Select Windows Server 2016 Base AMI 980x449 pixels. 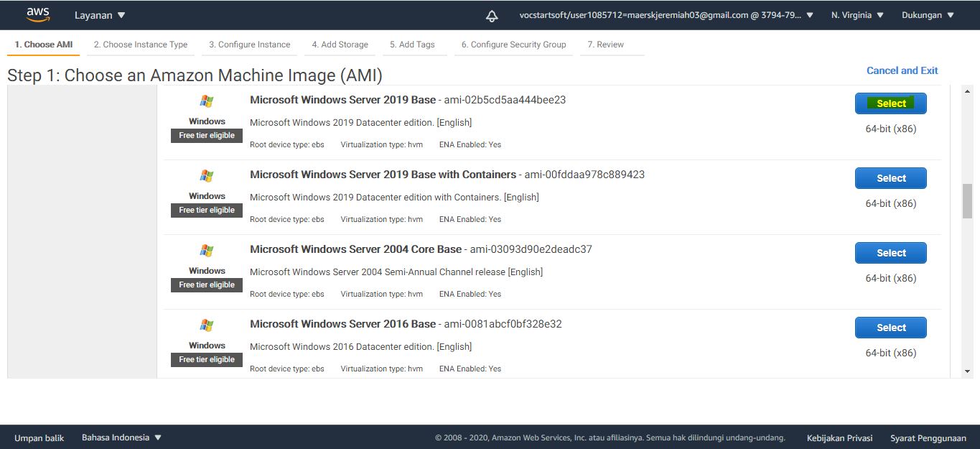click(891, 328)
